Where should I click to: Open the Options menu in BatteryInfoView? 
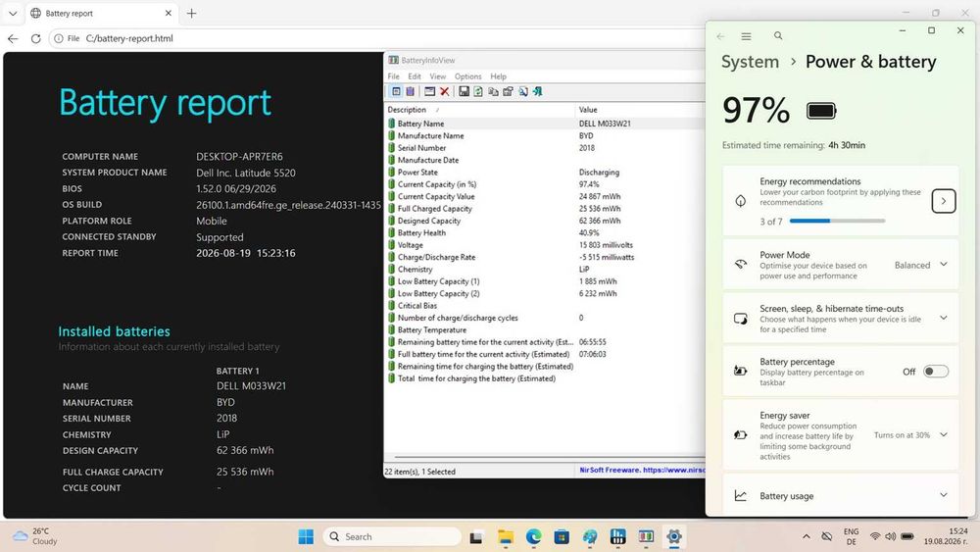(468, 76)
